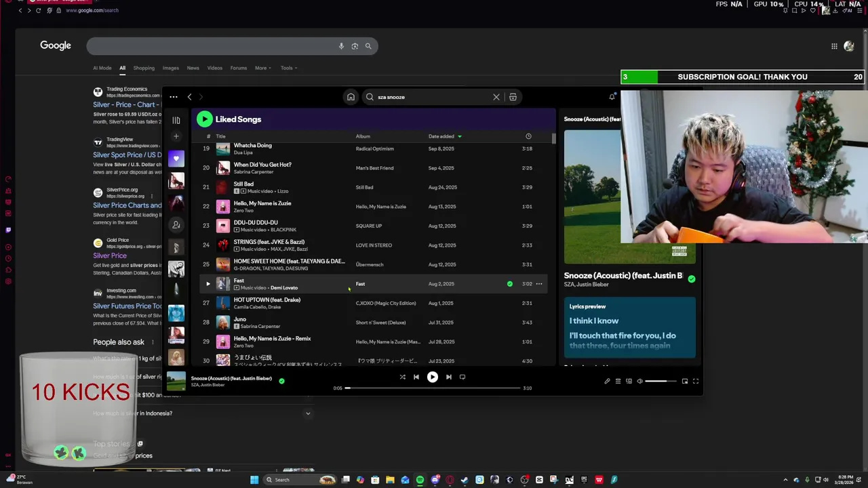Switch to Google Forums tab
868x488 pixels.
(239, 68)
